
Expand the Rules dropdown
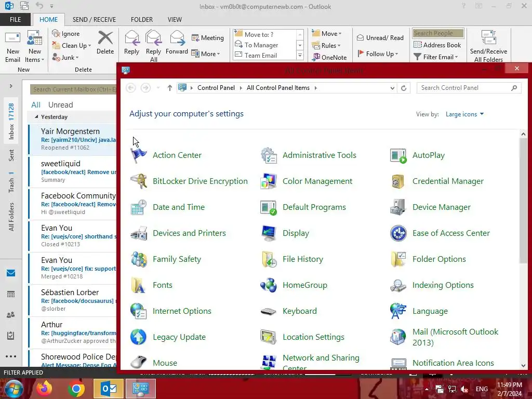[326, 46]
